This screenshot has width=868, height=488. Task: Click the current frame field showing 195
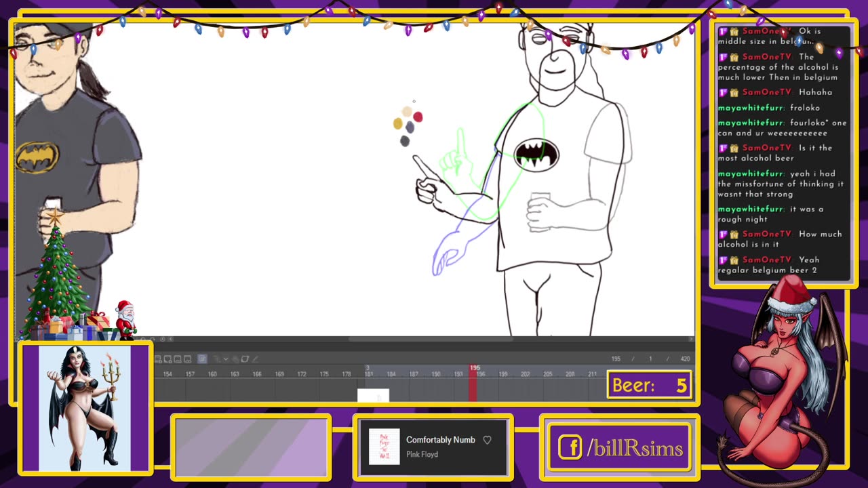(616, 359)
